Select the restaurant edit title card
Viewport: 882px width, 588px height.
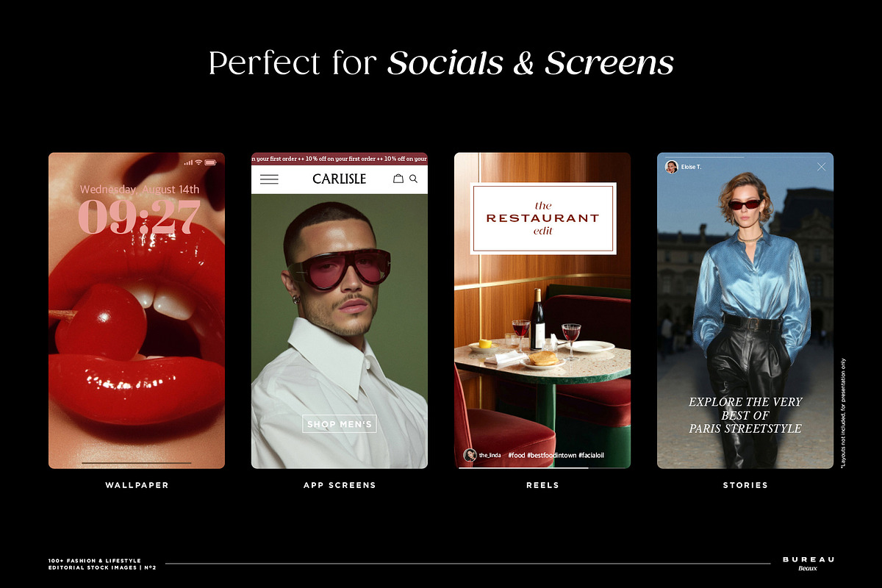pos(543,218)
